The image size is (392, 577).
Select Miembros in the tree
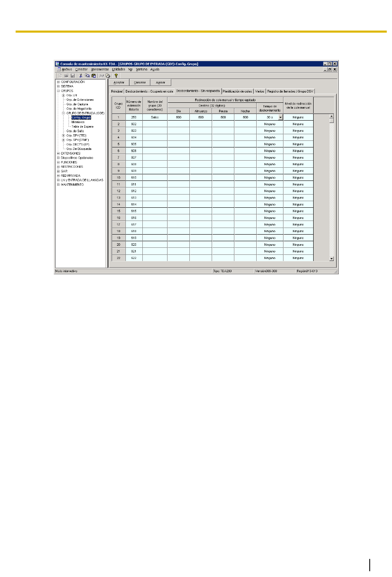tap(78, 122)
